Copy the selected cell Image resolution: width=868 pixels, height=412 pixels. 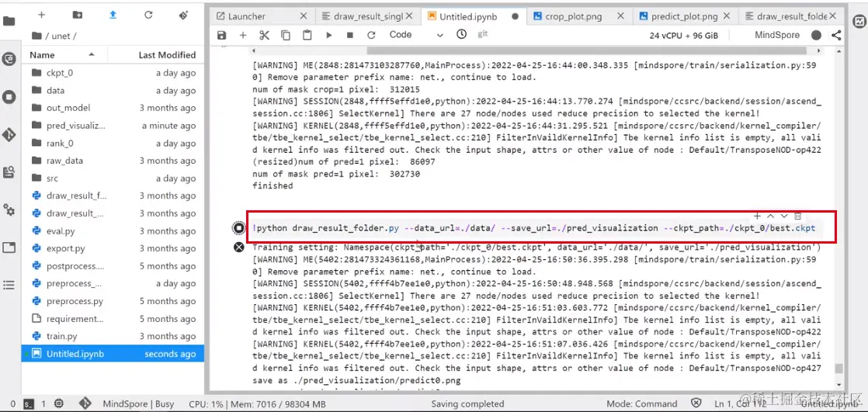point(286,35)
